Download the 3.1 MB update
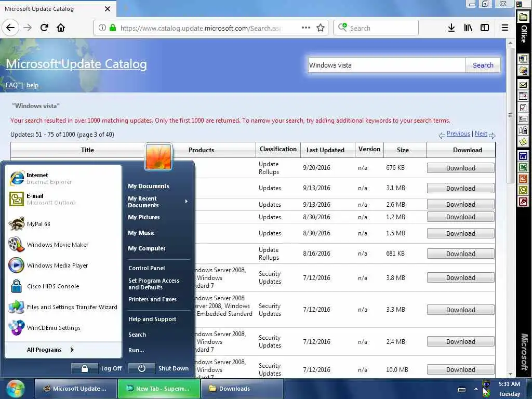 (460, 188)
